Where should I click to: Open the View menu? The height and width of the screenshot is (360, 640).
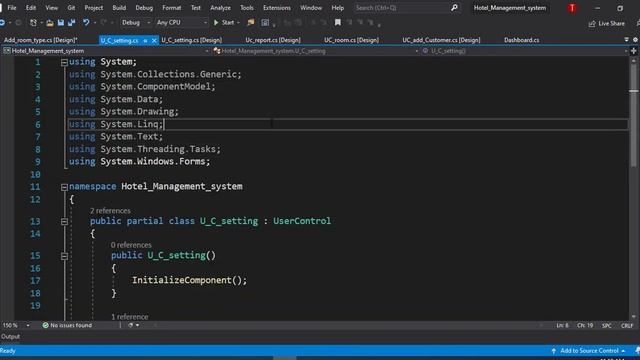click(51, 8)
